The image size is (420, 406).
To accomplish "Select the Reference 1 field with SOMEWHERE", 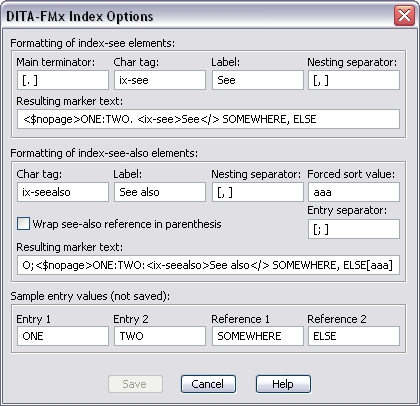I will click(x=258, y=336).
